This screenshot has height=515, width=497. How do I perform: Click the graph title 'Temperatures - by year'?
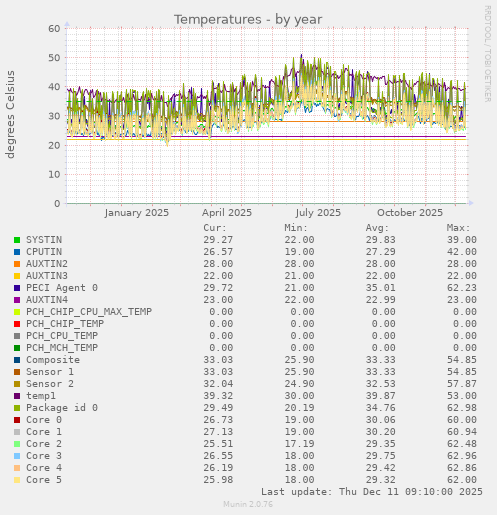[248, 20]
